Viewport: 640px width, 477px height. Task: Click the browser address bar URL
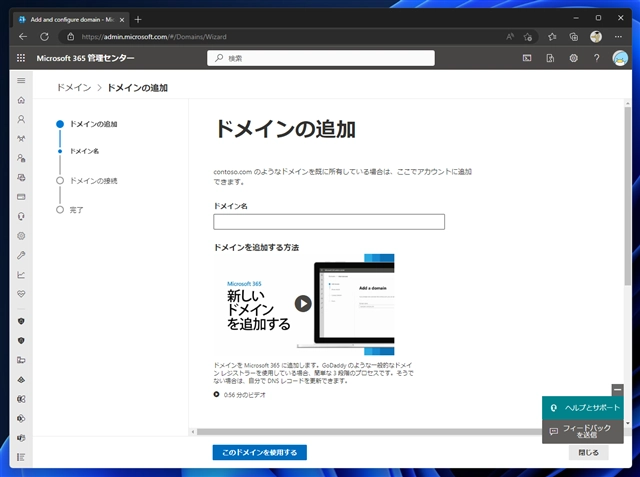point(154,37)
